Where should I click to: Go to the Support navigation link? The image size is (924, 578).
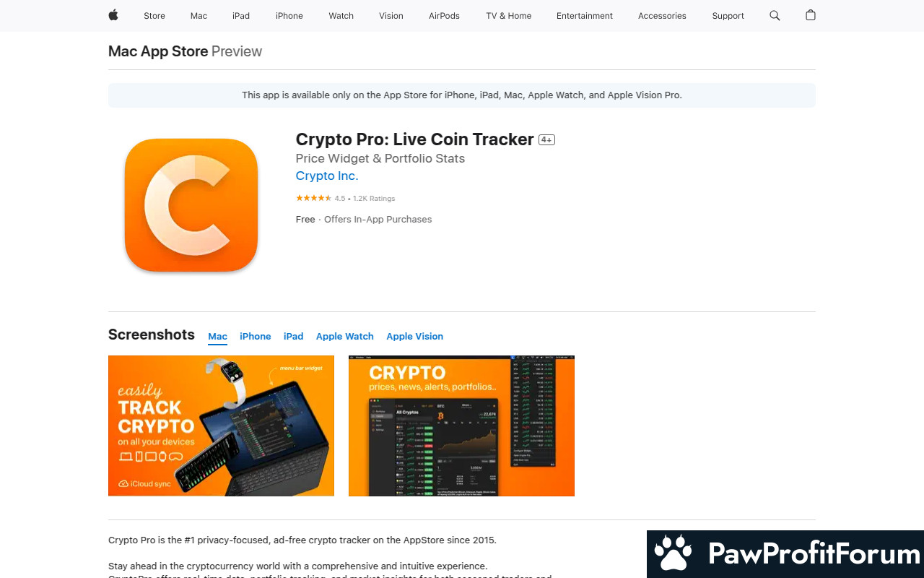coord(728,16)
